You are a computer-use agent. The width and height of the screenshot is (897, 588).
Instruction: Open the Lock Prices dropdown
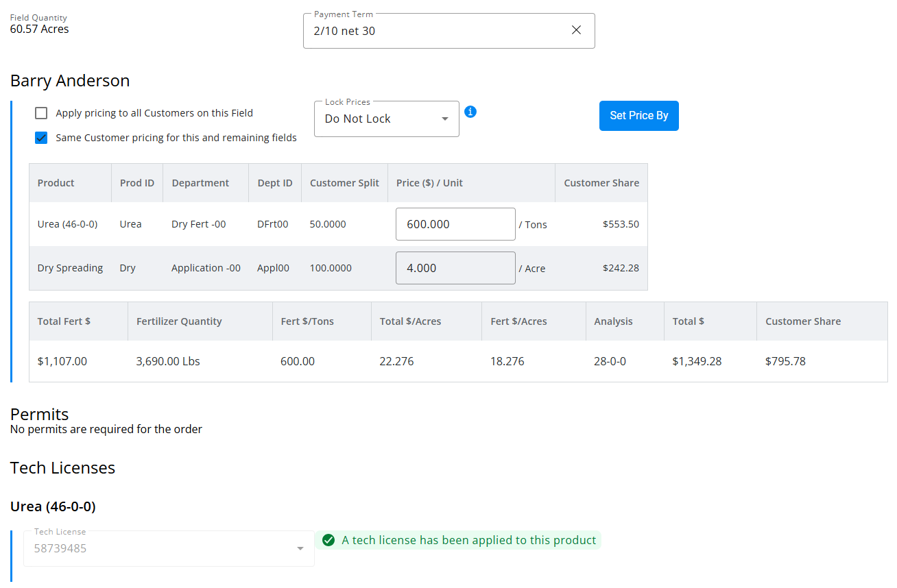tap(386, 119)
